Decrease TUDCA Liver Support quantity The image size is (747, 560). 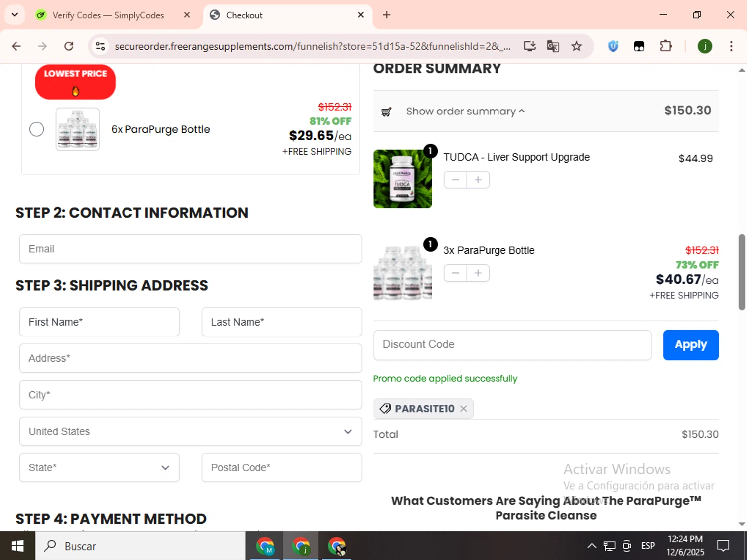(x=455, y=180)
